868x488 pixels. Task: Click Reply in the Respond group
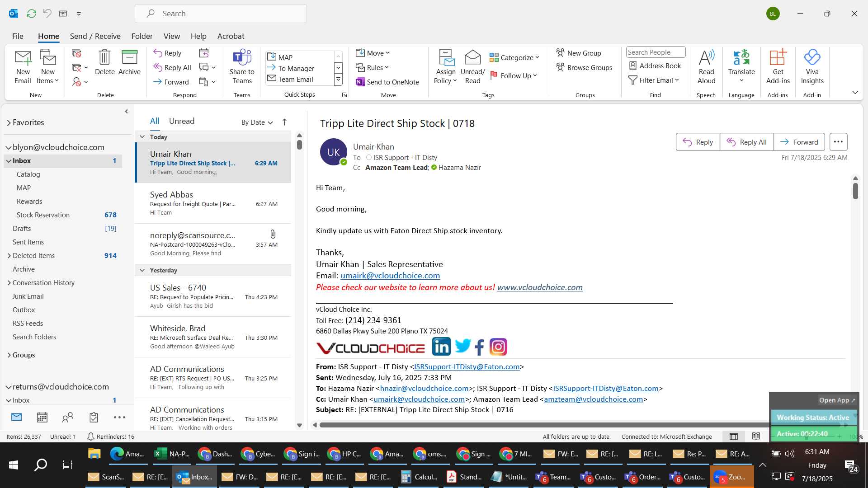pos(167,53)
